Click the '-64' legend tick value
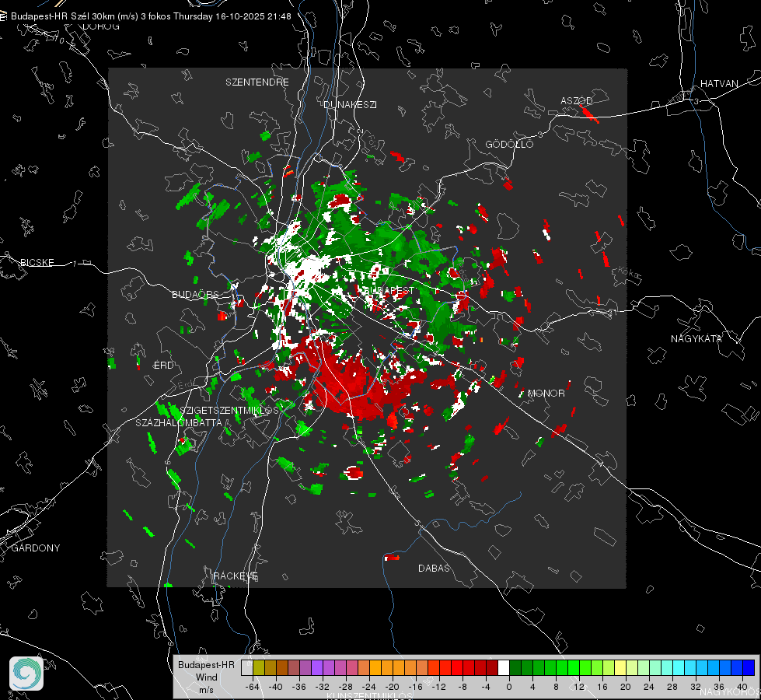 pos(253,687)
